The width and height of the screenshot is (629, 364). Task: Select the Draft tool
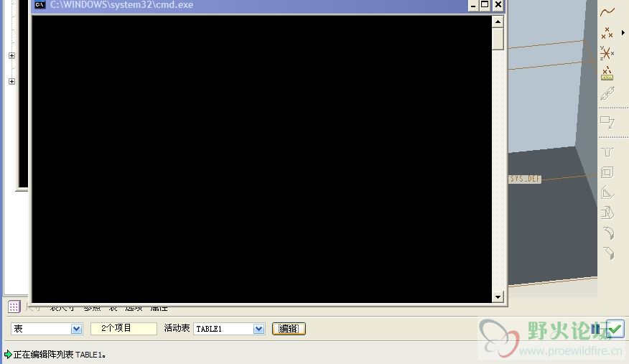point(607,213)
